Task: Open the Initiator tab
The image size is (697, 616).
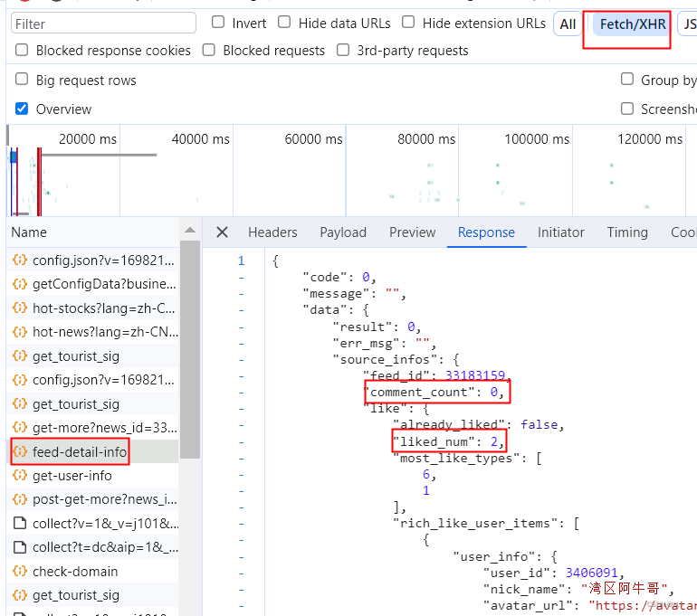Action: [560, 232]
